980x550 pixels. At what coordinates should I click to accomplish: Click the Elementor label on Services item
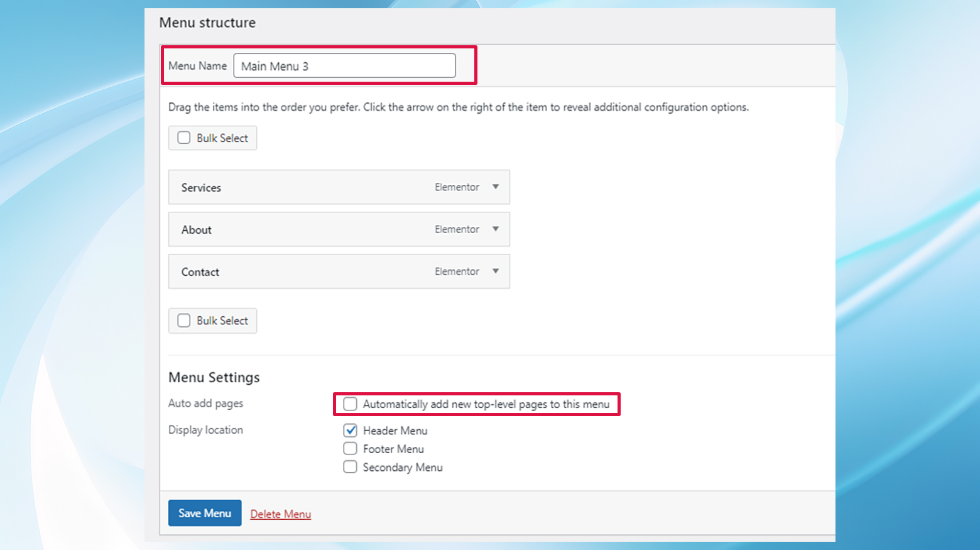pos(457,187)
